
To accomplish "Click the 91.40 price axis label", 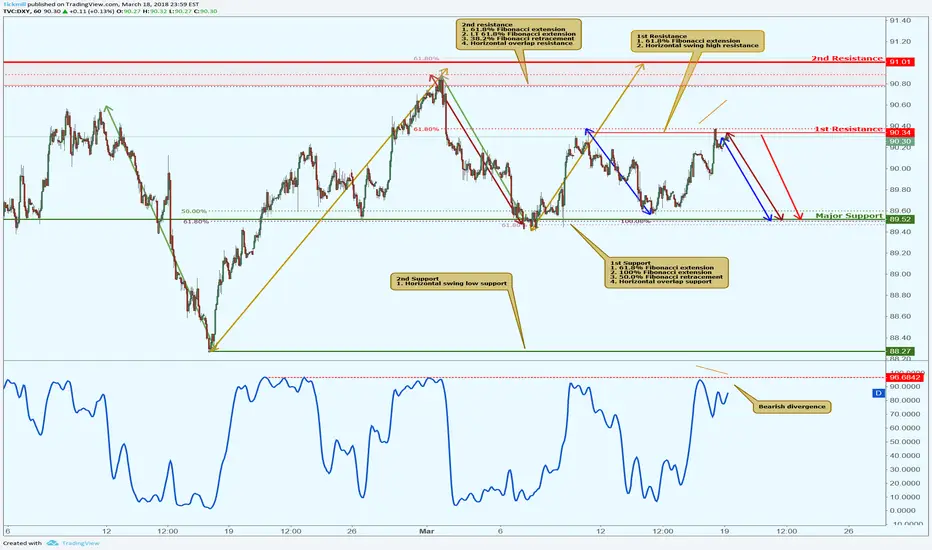I will (x=900, y=20).
